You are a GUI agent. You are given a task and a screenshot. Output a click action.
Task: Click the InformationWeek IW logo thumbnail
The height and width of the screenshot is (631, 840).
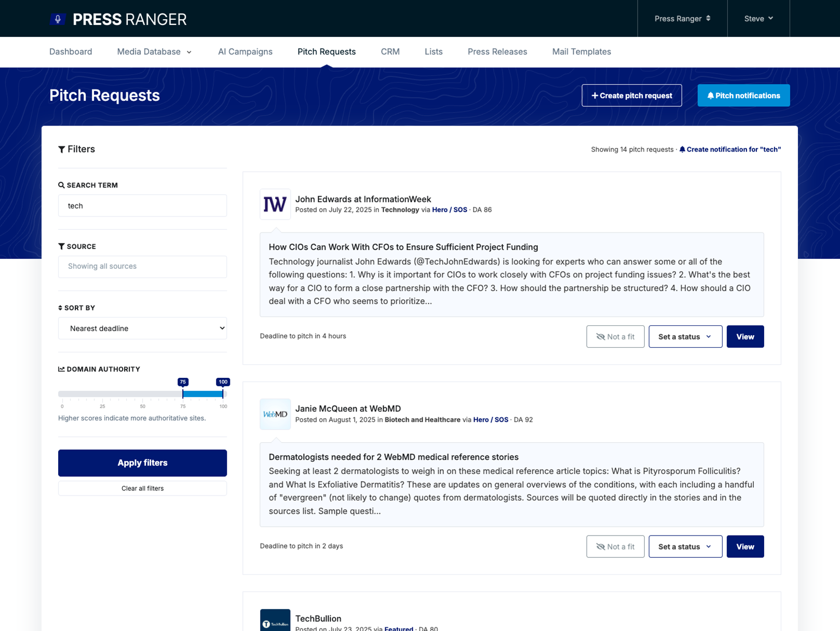[x=275, y=204]
